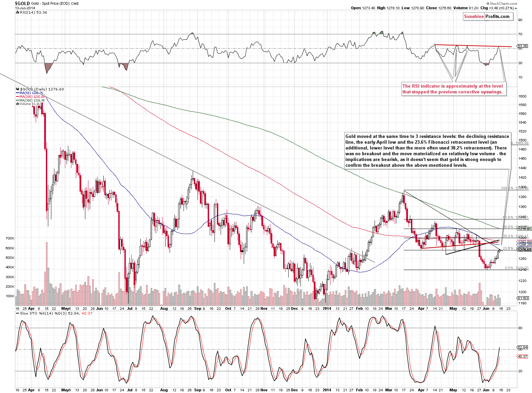Viewport: 532px width, 393px height.
Task: Click the red RSI indicator annotation box
Action: point(454,89)
